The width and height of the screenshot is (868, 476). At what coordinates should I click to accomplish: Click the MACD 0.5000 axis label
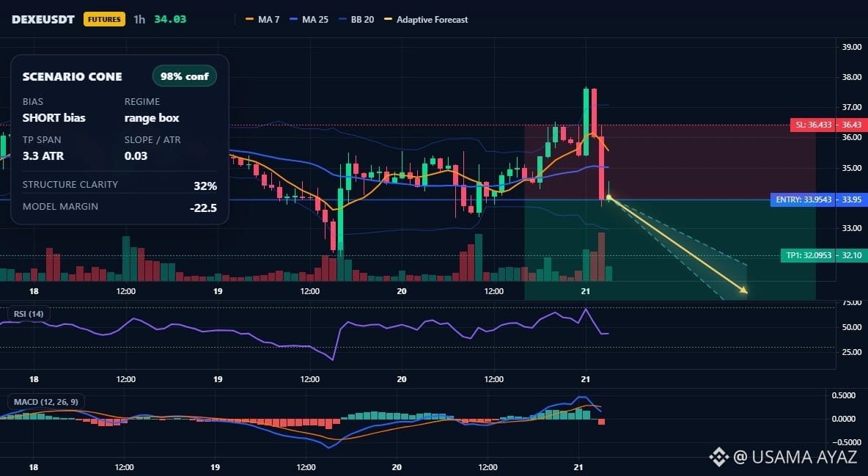tap(844, 395)
